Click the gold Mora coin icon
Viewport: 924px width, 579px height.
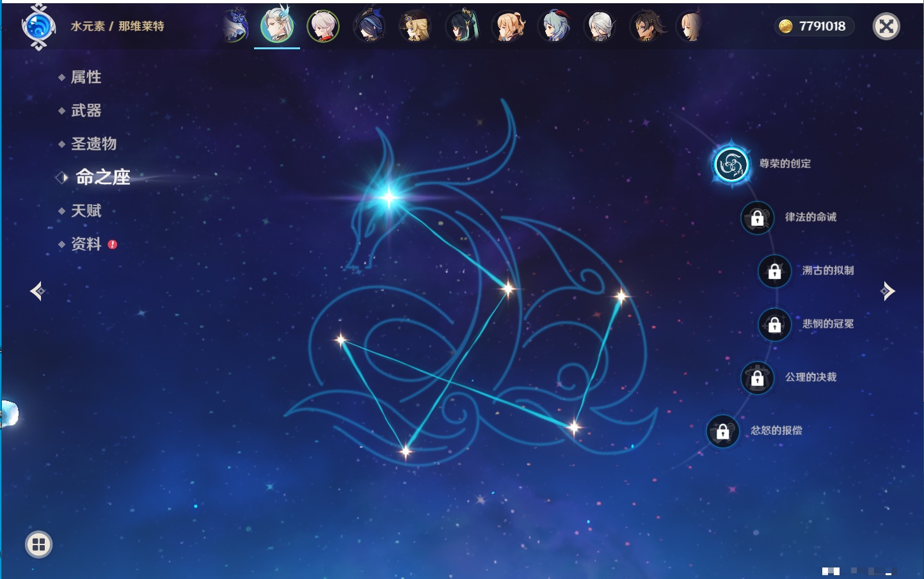pos(786,26)
